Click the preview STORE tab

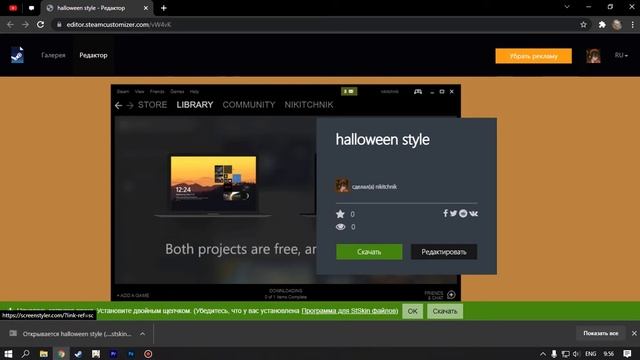point(152,105)
